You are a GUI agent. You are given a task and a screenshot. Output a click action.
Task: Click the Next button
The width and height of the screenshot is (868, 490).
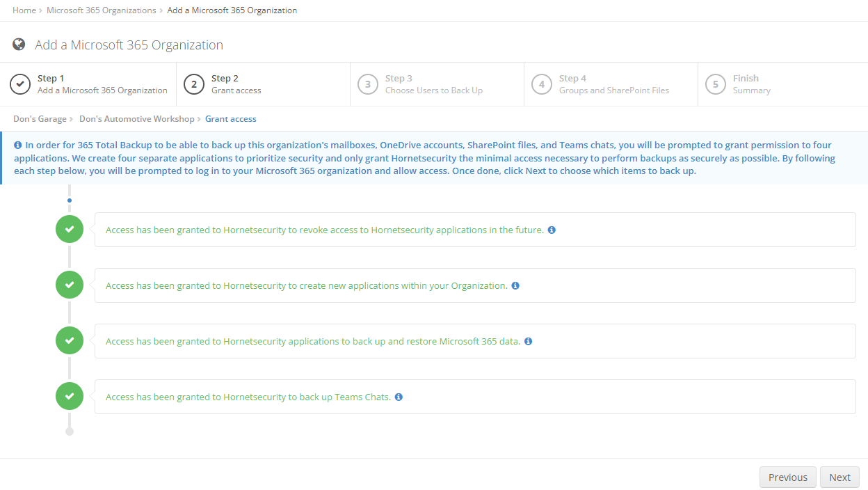click(839, 477)
